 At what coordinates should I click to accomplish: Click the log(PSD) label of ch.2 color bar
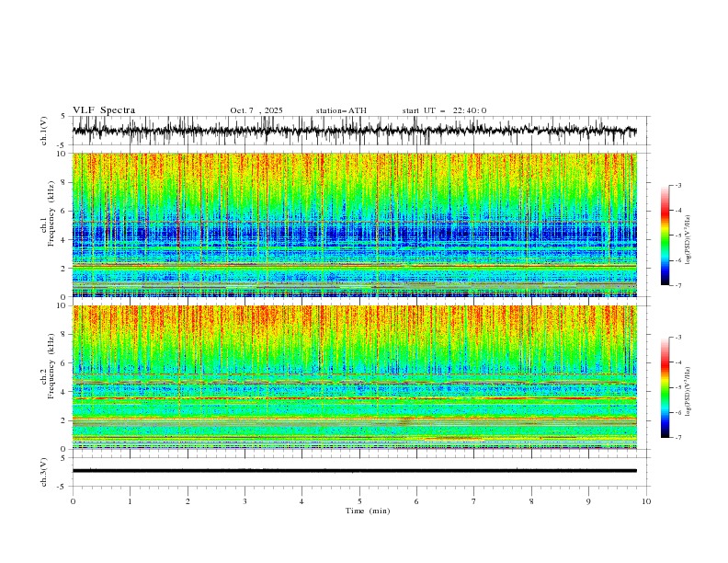point(688,392)
